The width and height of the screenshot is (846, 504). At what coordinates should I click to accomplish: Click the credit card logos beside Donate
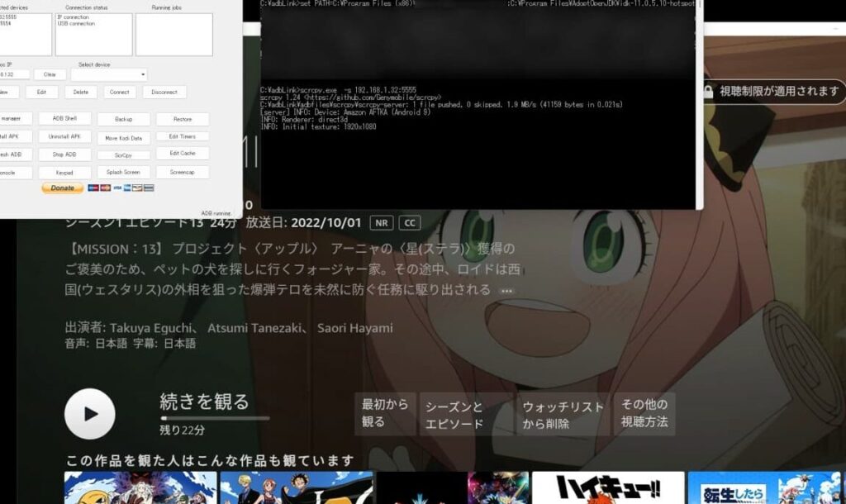coord(121,188)
